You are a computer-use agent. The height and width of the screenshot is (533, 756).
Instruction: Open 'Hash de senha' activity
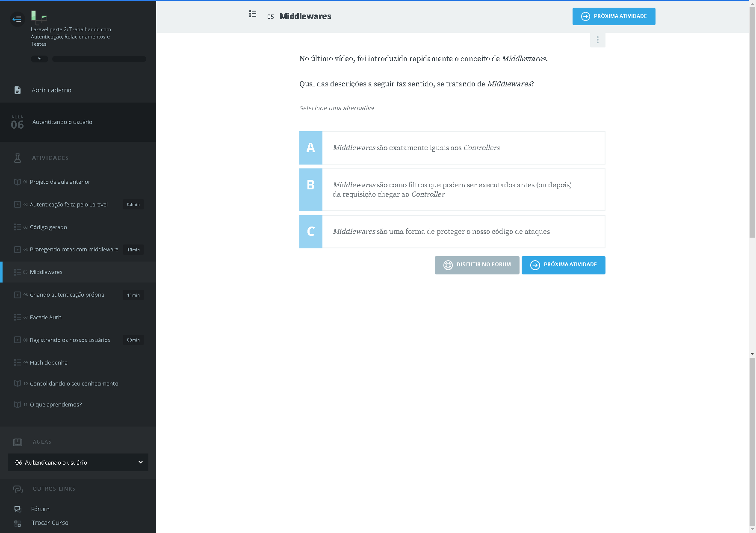click(x=49, y=363)
